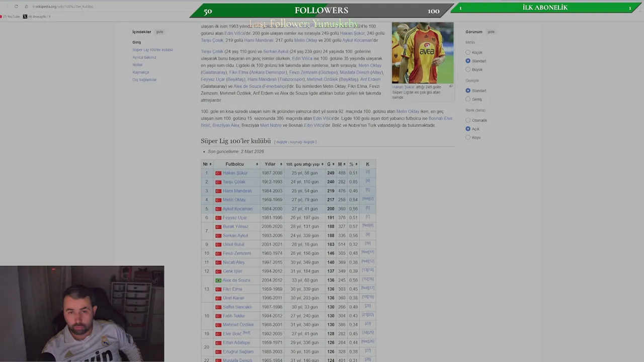The image size is (644, 362).
Task: Open Mert Nobre link in the paragraph
Action: pos(271,125)
